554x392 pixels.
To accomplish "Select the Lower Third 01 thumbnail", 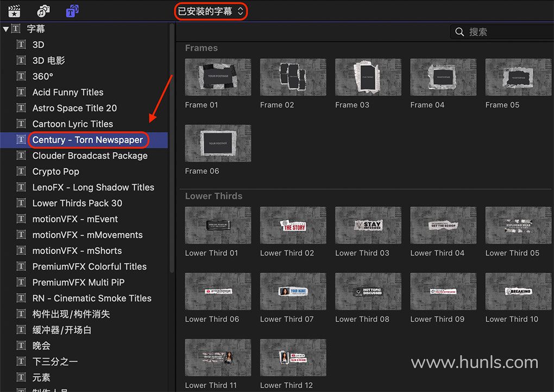I will point(218,225).
